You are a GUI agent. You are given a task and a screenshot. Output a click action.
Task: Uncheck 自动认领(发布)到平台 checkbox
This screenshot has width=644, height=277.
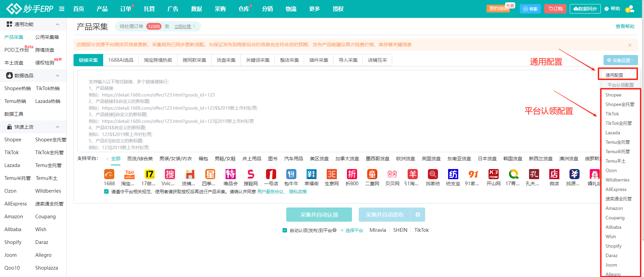tap(285, 230)
